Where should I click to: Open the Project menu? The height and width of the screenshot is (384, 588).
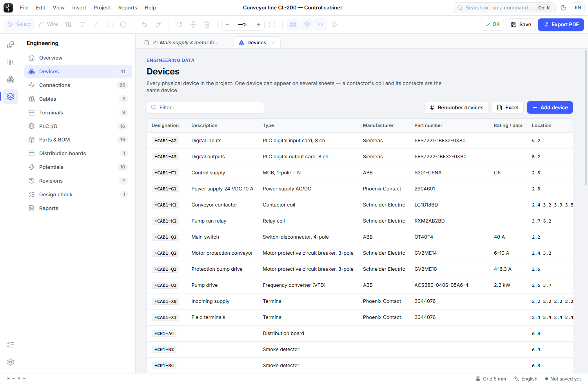tap(102, 7)
